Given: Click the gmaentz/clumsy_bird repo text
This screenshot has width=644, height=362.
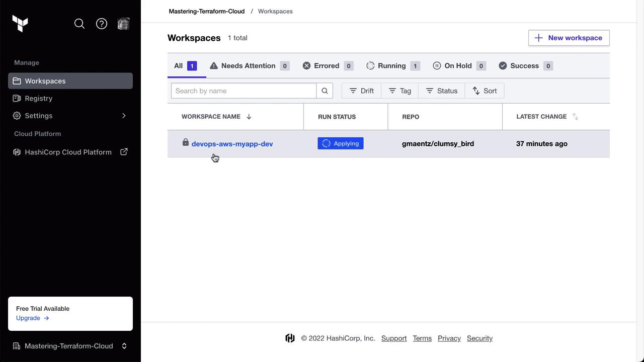Looking at the screenshot, I should [438, 144].
